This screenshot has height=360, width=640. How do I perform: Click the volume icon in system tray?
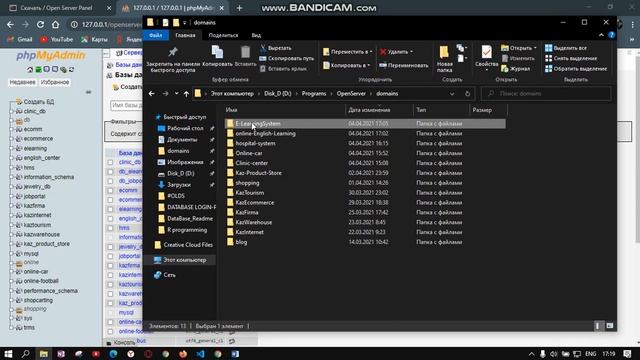pyautogui.click(x=554, y=353)
